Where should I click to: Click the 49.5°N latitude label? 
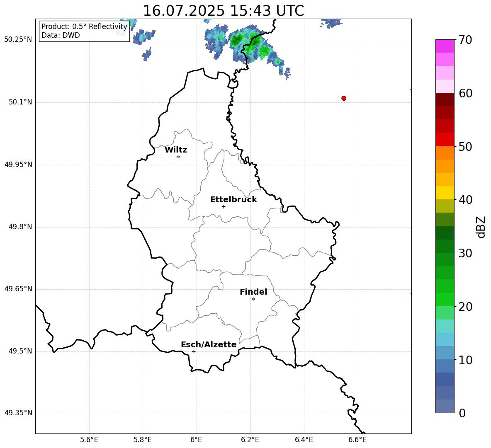tap(20, 351)
